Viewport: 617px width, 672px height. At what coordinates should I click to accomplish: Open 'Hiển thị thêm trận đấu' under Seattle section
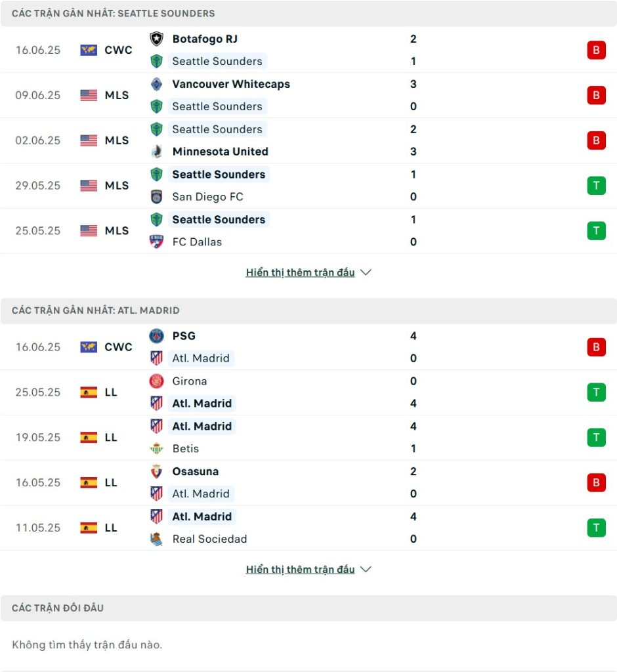coord(300,272)
